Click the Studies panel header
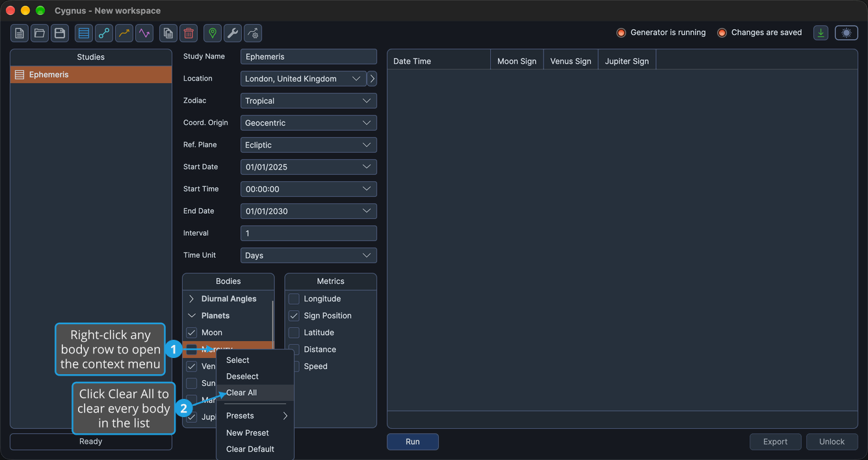The image size is (868, 460). pos(91,57)
